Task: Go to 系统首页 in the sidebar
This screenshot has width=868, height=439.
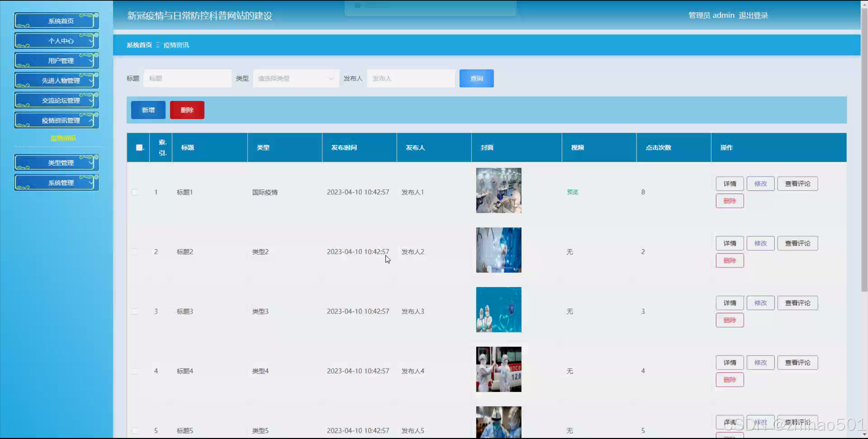Action: (61, 21)
